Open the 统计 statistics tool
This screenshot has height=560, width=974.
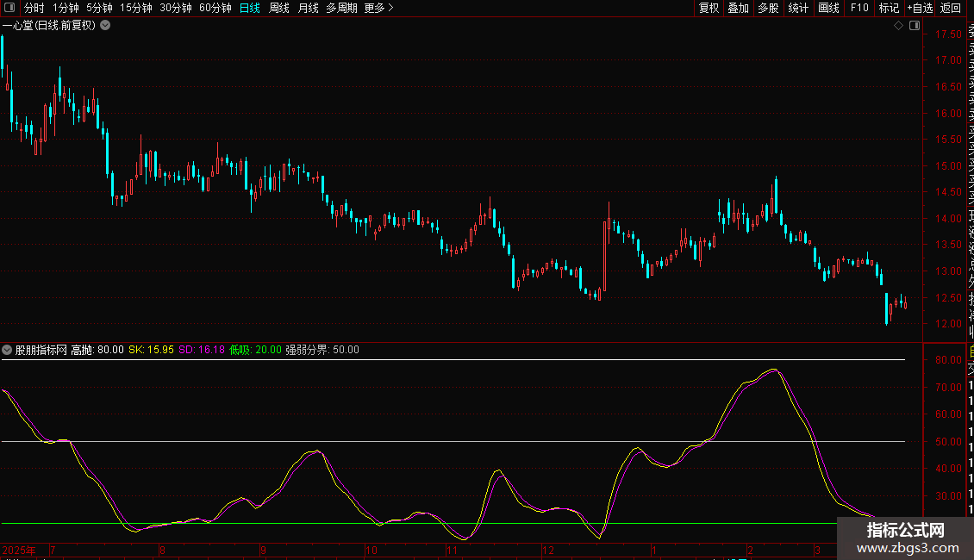point(798,8)
